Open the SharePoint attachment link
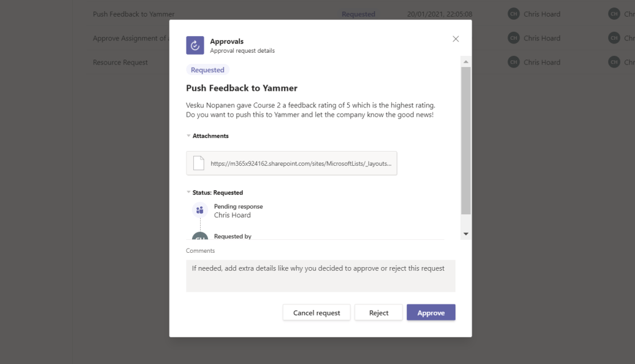Image resolution: width=635 pixels, height=364 pixels. pyautogui.click(x=301, y=163)
